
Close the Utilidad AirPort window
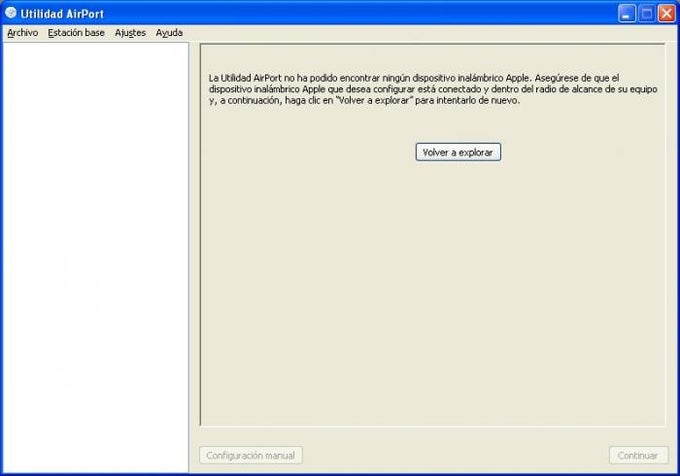pyautogui.click(x=666, y=13)
